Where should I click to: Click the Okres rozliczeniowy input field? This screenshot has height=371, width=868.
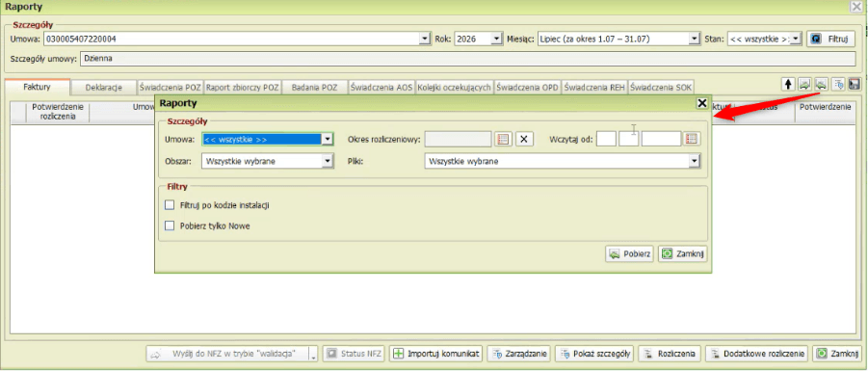[459, 139]
